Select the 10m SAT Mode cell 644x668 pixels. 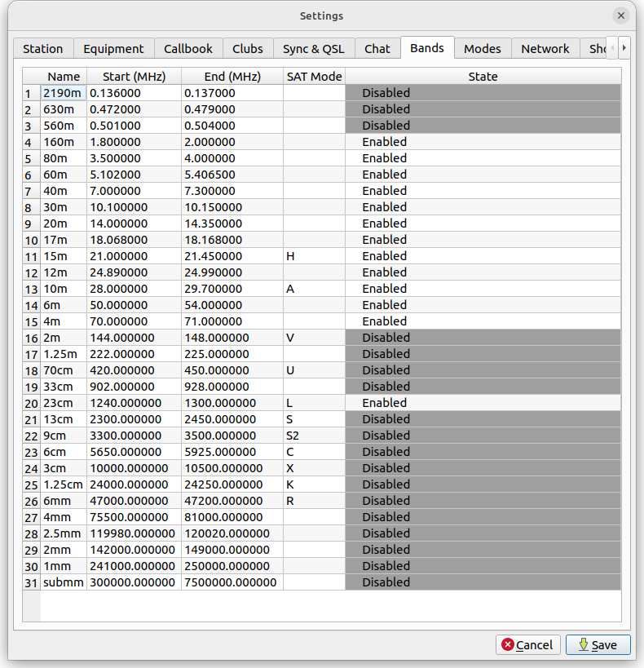coord(314,289)
